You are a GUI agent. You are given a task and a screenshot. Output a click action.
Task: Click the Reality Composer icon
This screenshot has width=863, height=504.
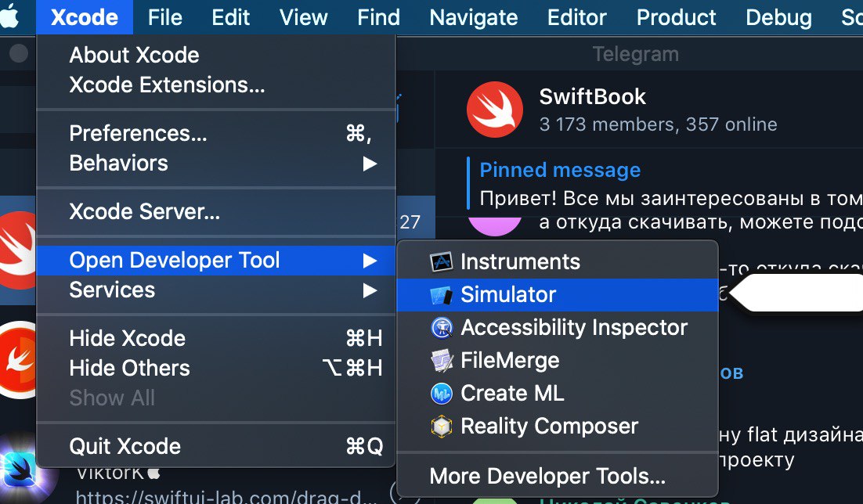pos(441,427)
